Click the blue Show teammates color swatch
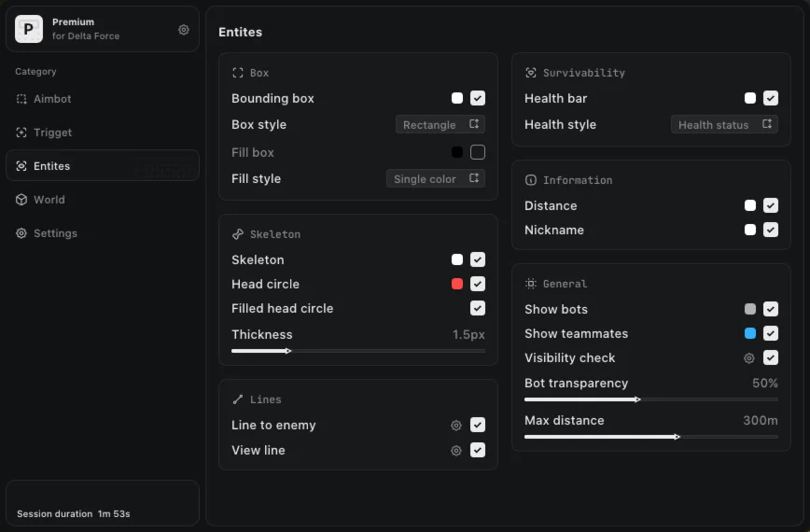This screenshot has height=532, width=810. point(750,333)
